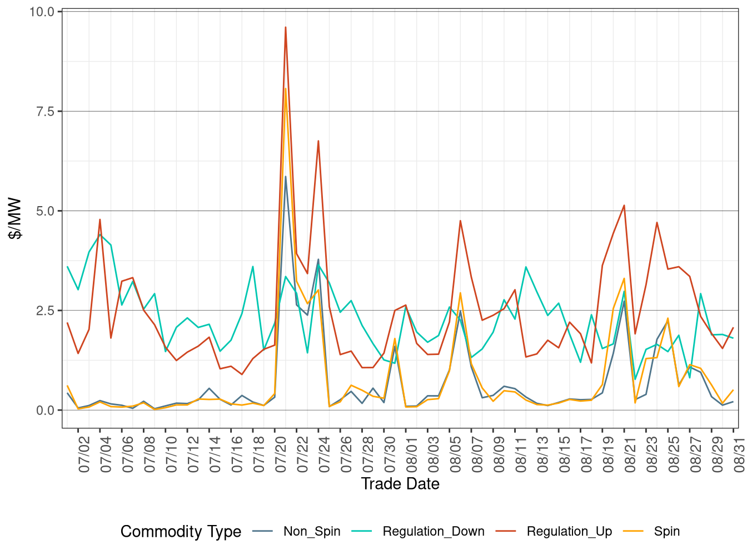The width and height of the screenshot is (747, 560).
Task: Select the 07/12 date tick label
Action: pyautogui.click(x=193, y=454)
